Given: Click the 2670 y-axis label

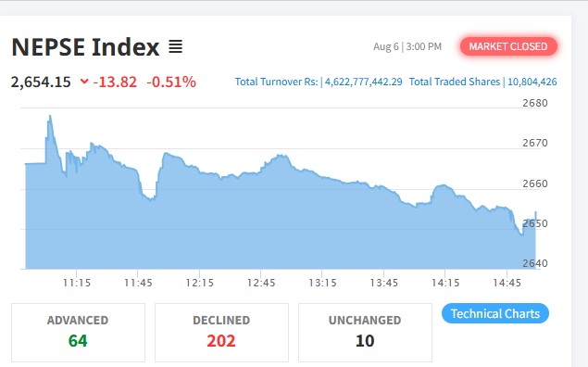Looking at the screenshot, I should [535, 143].
